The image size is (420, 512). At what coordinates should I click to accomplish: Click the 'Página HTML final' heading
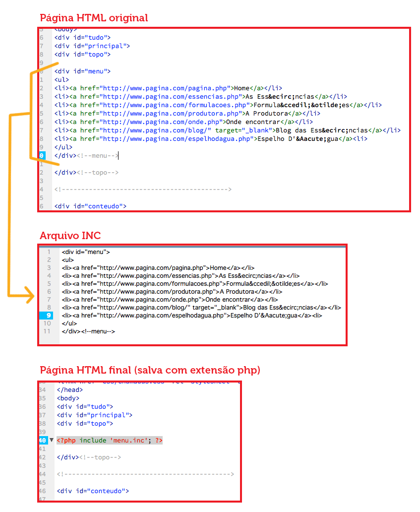(x=150, y=370)
